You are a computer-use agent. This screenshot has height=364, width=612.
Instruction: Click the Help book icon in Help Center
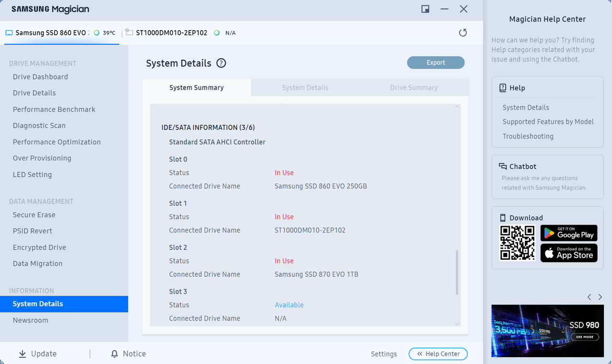503,88
